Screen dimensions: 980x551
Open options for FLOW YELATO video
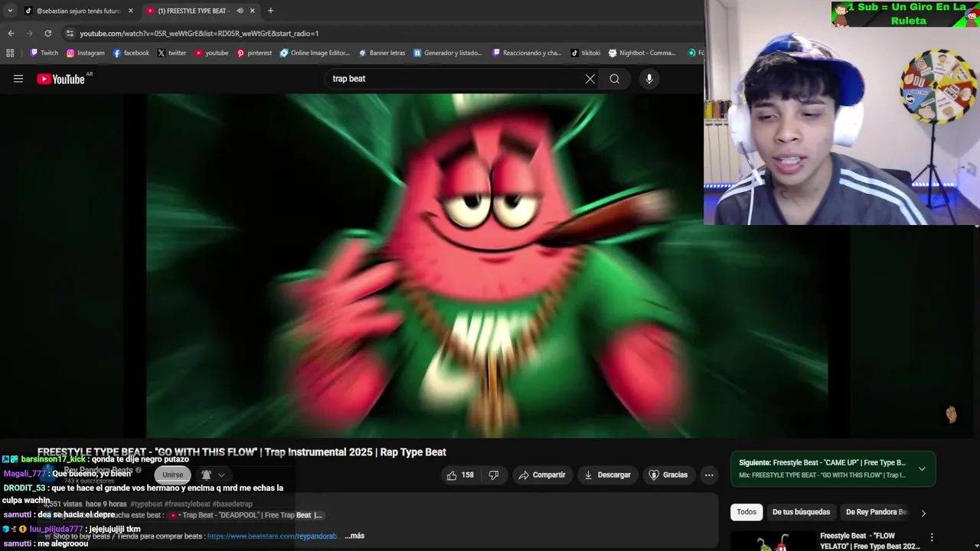932,538
